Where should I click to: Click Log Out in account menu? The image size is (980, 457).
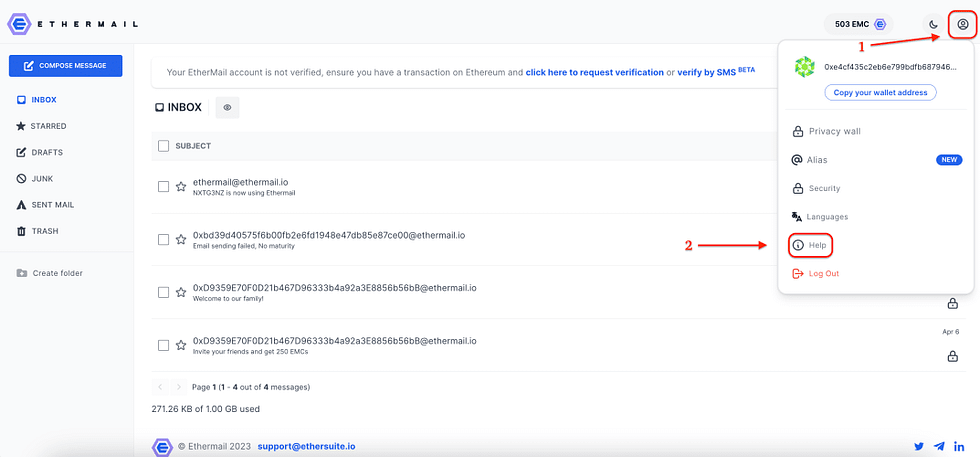[x=816, y=273]
